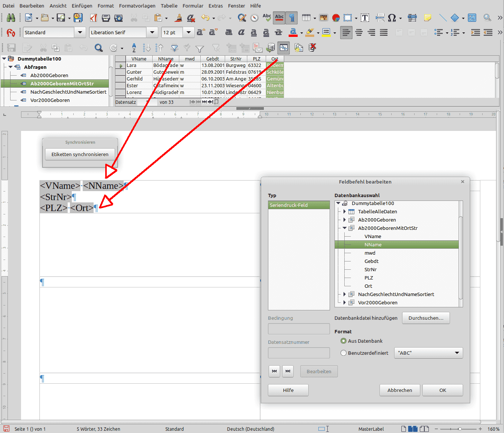Open the Bearbeiten menu

[32, 6]
